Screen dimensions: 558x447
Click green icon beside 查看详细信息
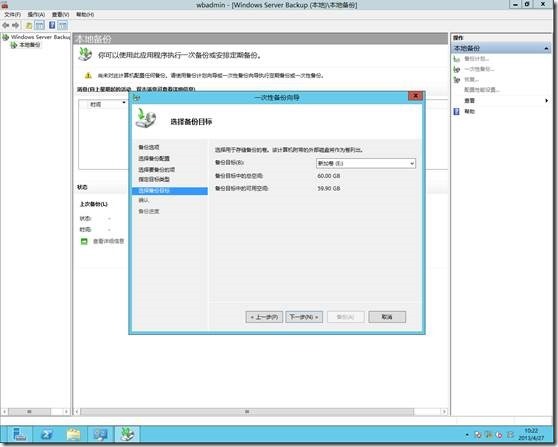coord(84,241)
